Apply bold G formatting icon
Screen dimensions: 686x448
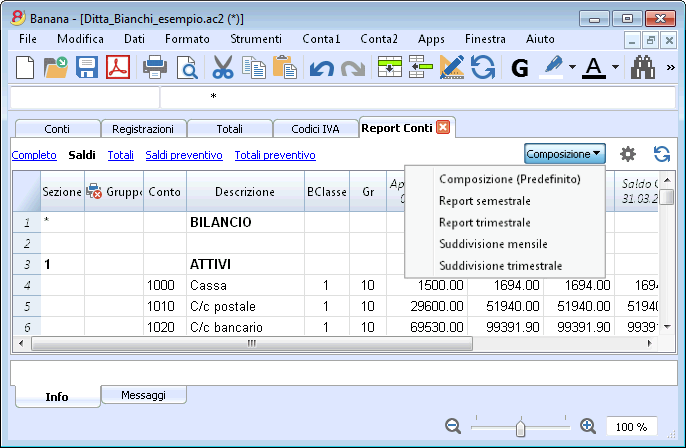pos(520,69)
